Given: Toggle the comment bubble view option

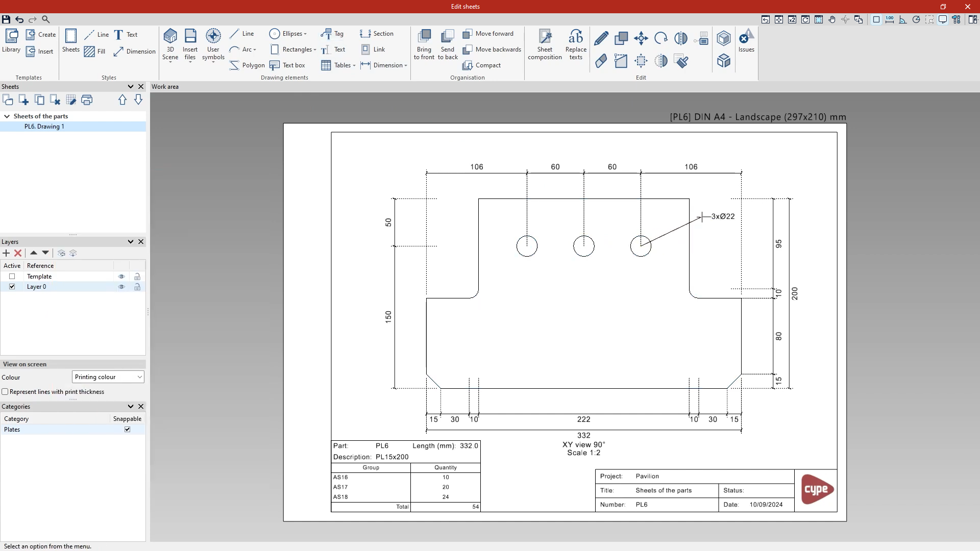Looking at the screenshot, I should (x=943, y=19).
